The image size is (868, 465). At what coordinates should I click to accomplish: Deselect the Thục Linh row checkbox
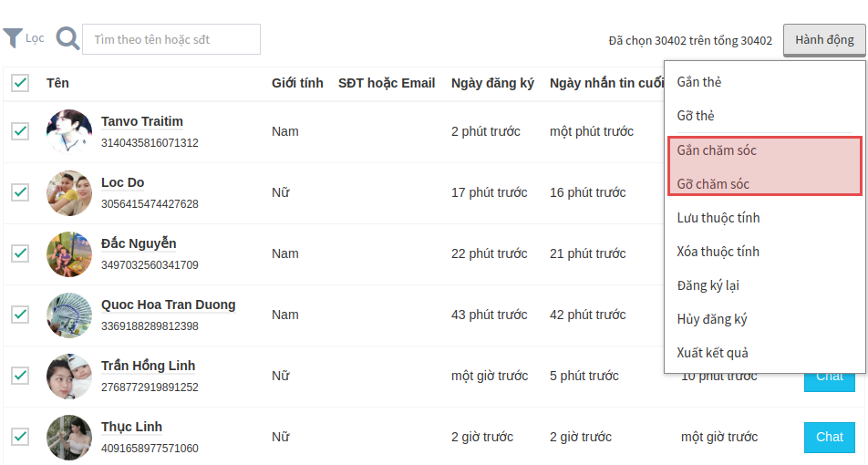[x=19, y=437]
